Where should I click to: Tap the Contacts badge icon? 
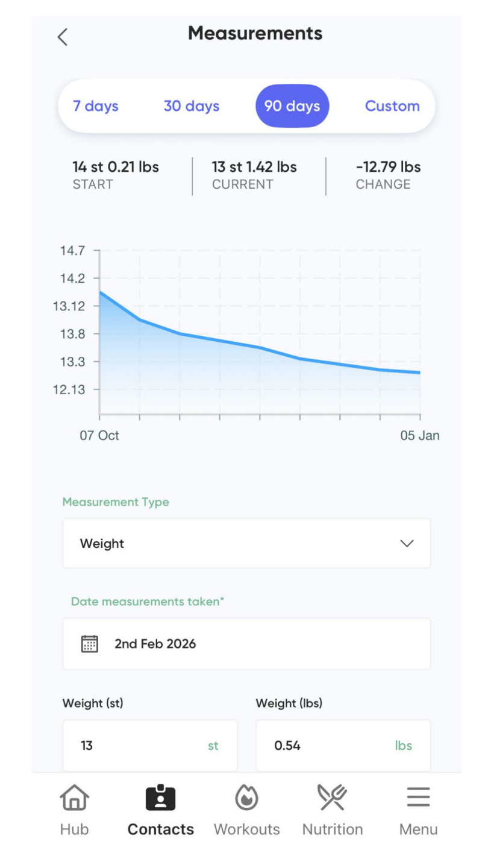tap(160, 798)
